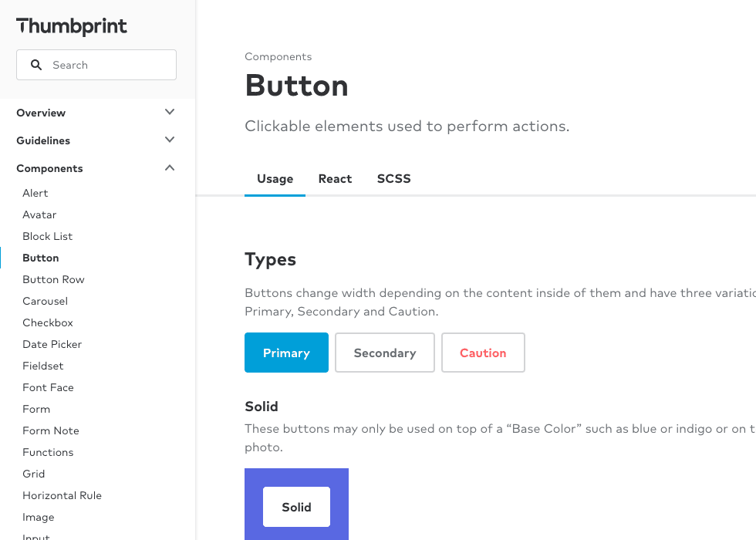The image size is (756, 540).
Task: Click the Solid button on indigo background
Action: pyautogui.click(x=296, y=507)
